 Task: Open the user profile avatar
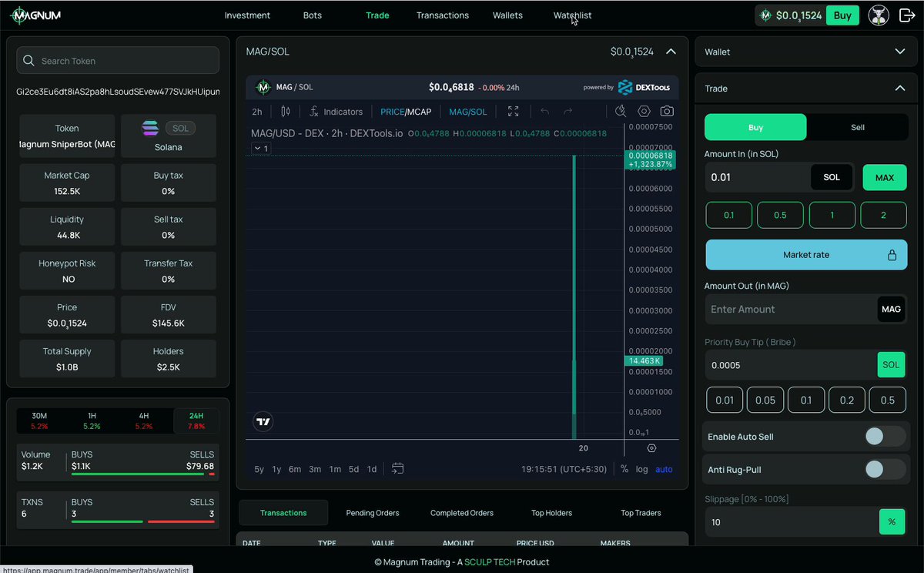click(x=879, y=15)
